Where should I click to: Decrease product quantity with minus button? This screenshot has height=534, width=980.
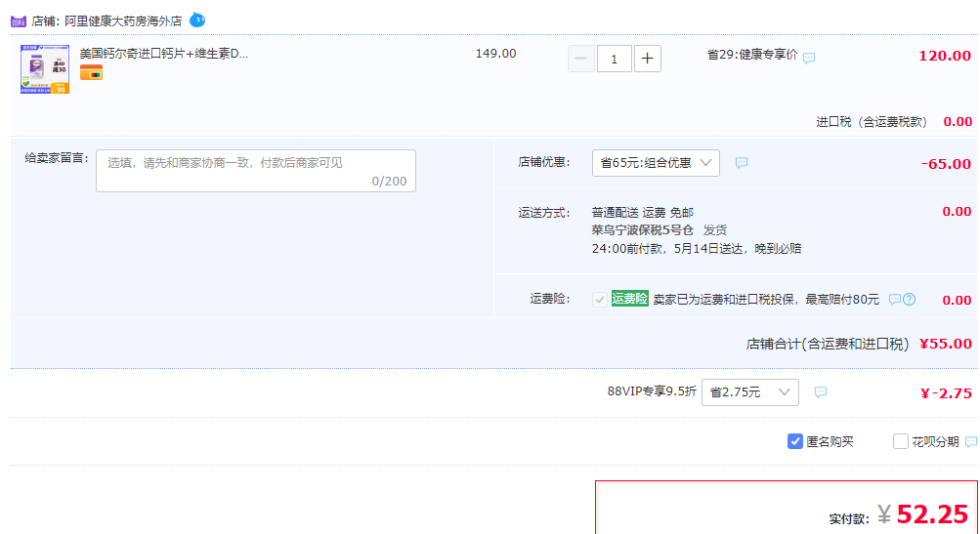(x=580, y=59)
